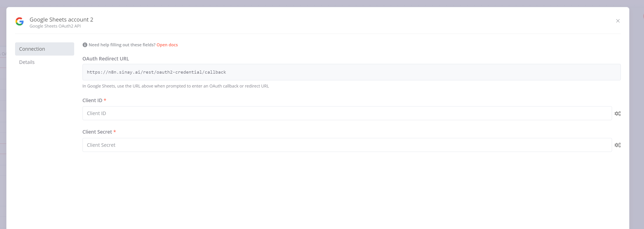Focus the Client ID input field

coord(347,113)
